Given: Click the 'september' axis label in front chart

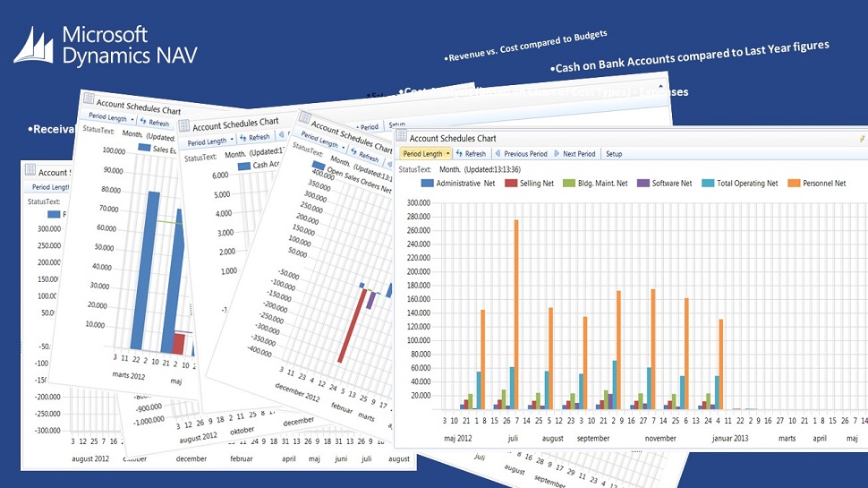Looking at the screenshot, I should pyautogui.click(x=593, y=438).
